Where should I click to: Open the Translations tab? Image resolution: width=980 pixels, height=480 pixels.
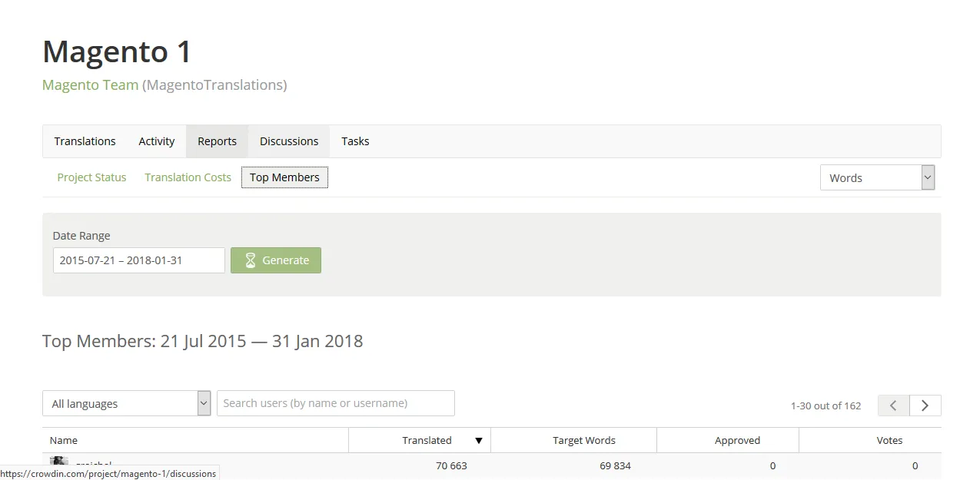(85, 141)
